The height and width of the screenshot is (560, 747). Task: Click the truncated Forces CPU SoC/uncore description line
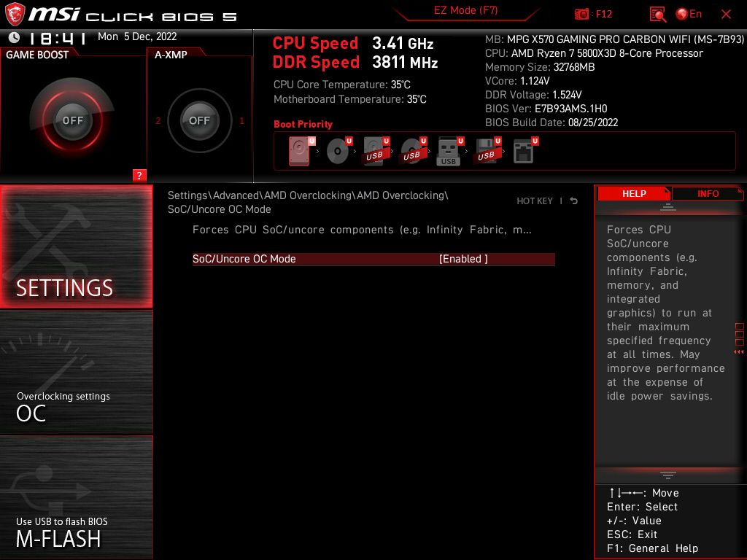(362, 230)
